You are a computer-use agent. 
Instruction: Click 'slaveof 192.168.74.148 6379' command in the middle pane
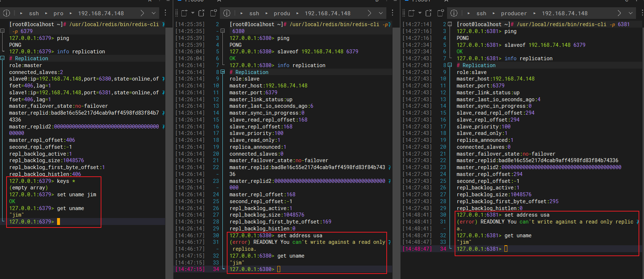coord(318,52)
